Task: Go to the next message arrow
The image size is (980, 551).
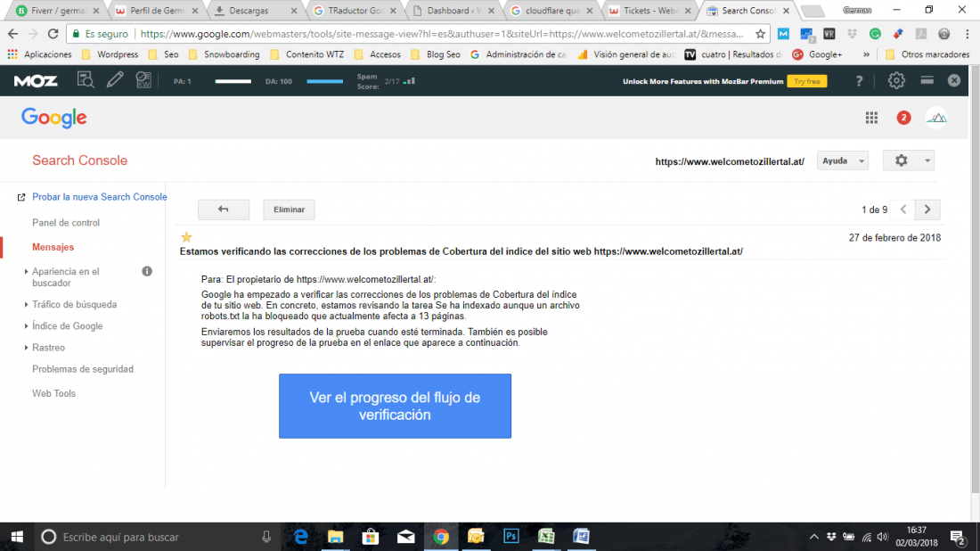Action: point(927,210)
